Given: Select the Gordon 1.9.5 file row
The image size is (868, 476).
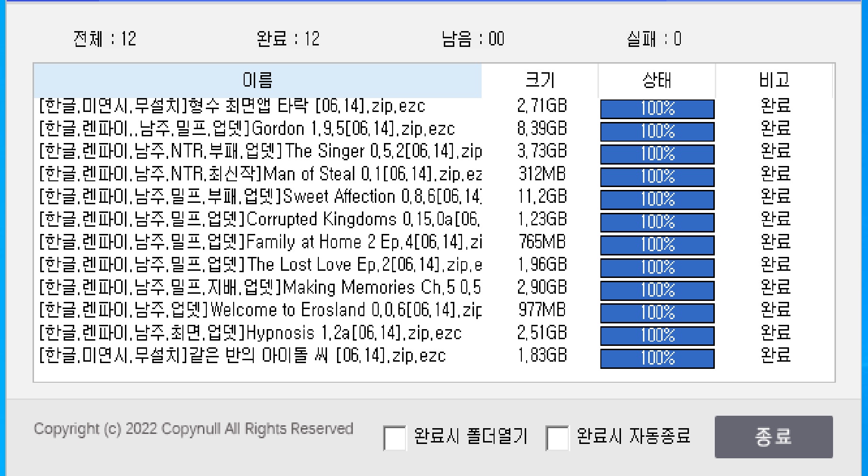Looking at the screenshot, I should tap(247, 129).
